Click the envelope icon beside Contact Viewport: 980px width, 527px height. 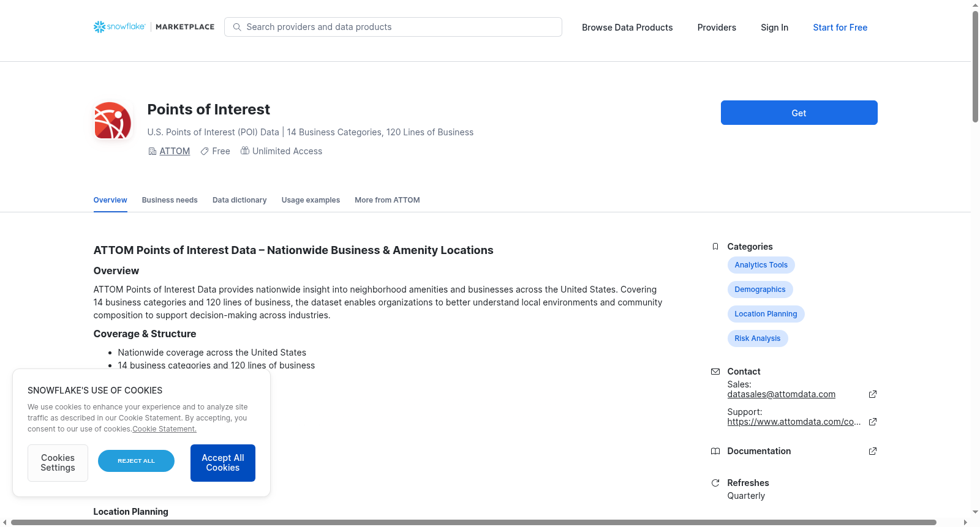click(715, 372)
